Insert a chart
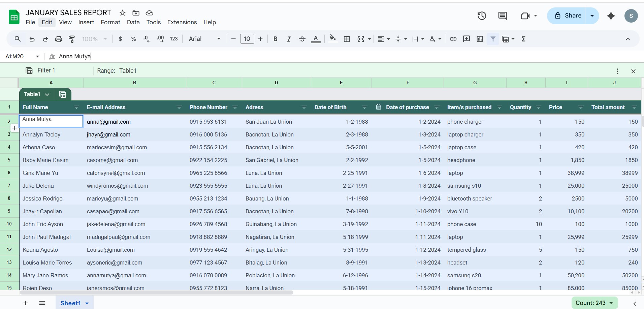Viewport: 644px width, 309px height. [480, 39]
